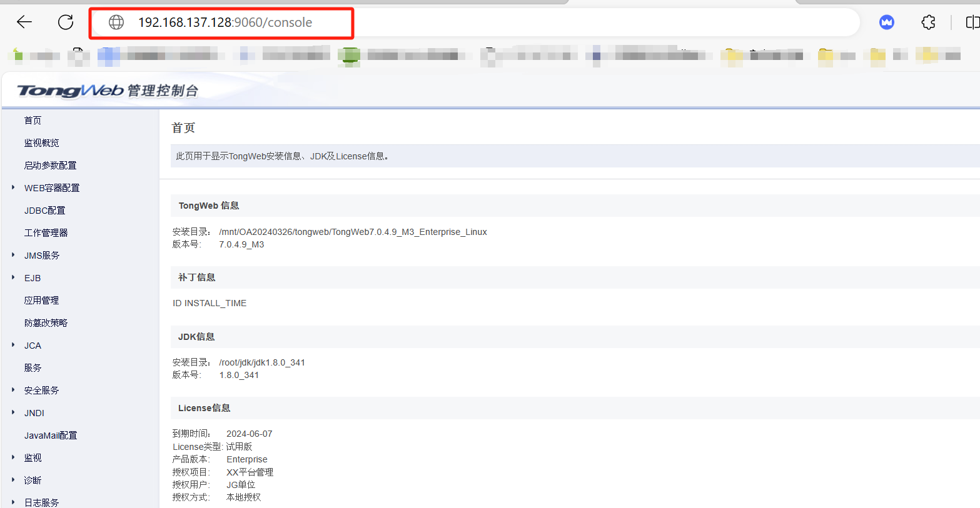Open the browser extensions puzzle icon
Screen dimensions: 980x508
(928, 22)
